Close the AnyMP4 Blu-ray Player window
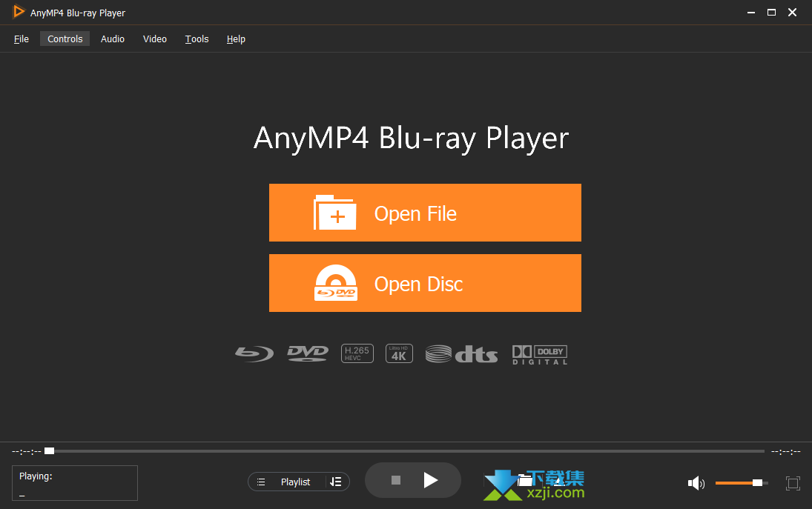This screenshot has width=812, height=509. [x=792, y=13]
